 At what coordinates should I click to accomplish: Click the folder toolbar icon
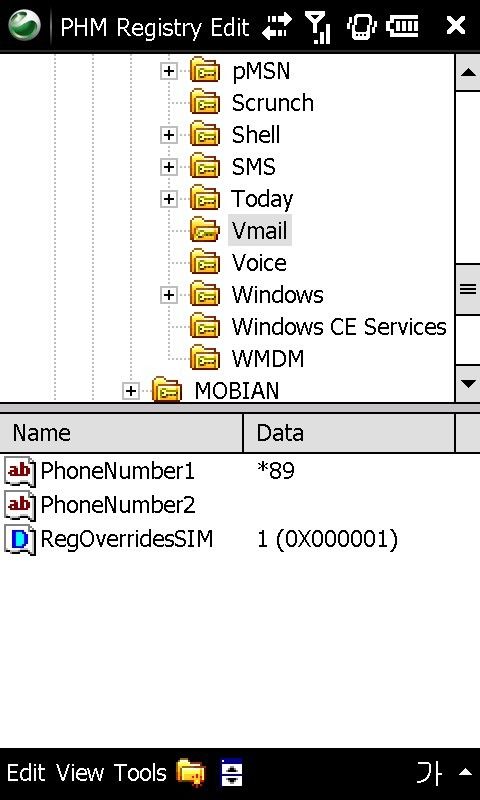point(191,772)
